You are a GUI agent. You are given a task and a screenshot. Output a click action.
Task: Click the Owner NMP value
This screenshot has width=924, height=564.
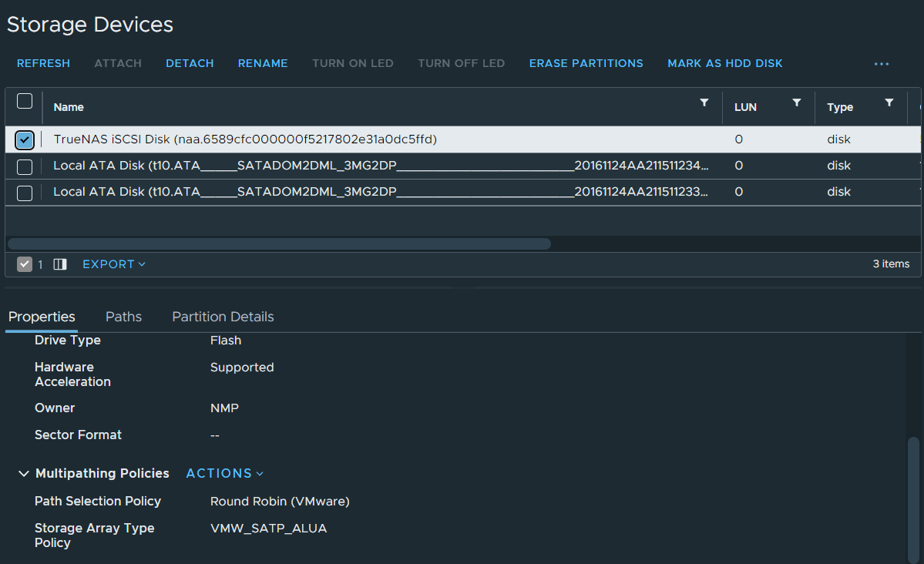click(x=224, y=408)
